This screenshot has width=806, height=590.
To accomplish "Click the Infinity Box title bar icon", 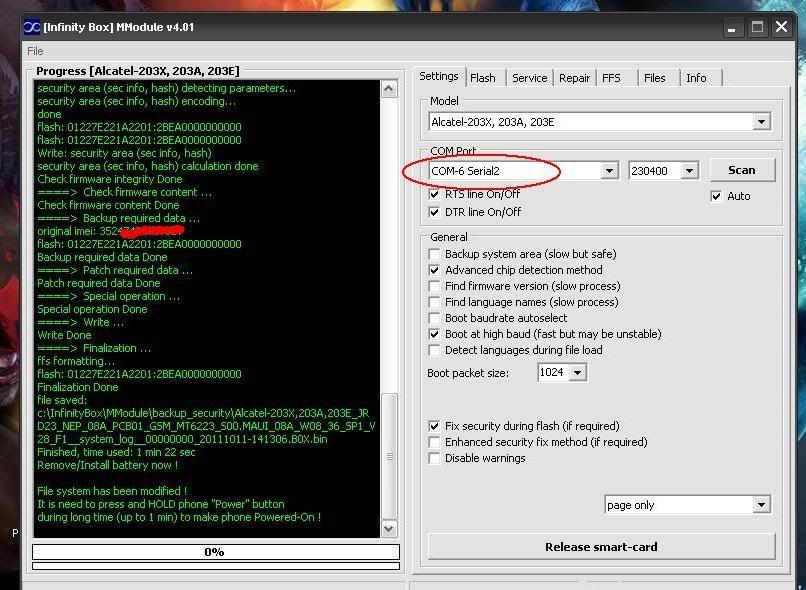I will [32, 27].
